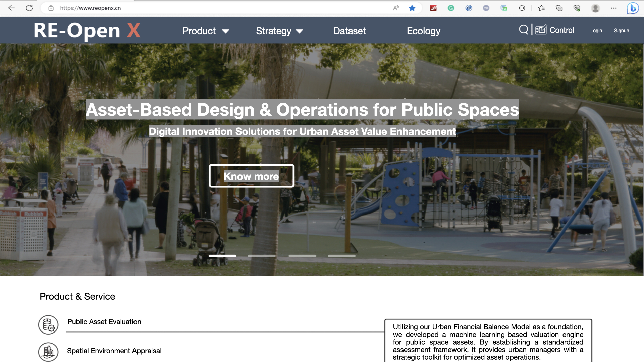Click the Spatial Environment Appraisal building icon

48,351
